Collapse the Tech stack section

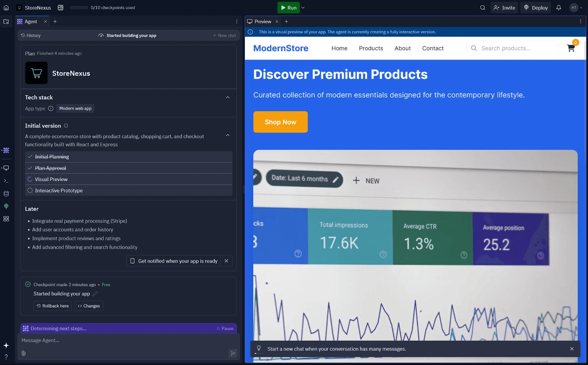[x=228, y=97]
